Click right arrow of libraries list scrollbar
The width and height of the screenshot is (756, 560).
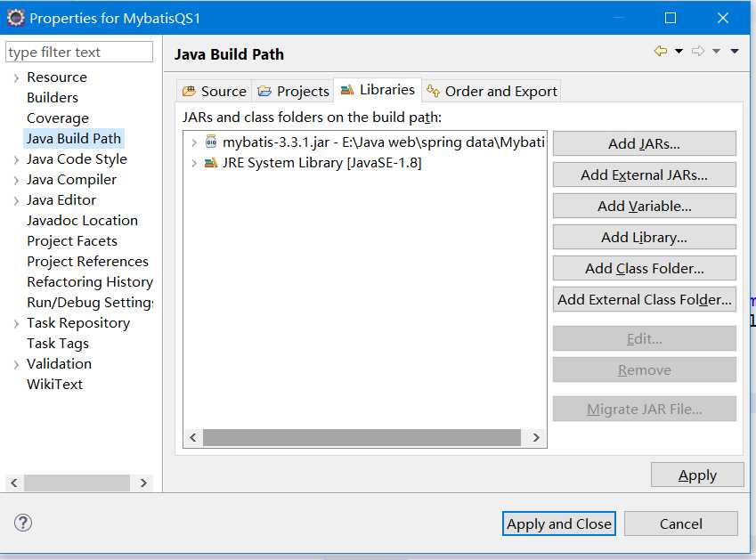[x=536, y=438]
